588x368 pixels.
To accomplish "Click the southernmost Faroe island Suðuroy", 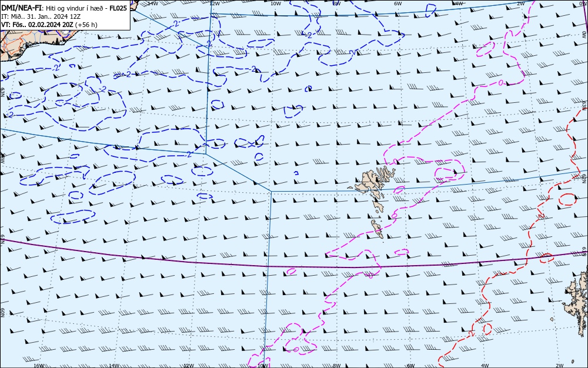I will 377,229.
